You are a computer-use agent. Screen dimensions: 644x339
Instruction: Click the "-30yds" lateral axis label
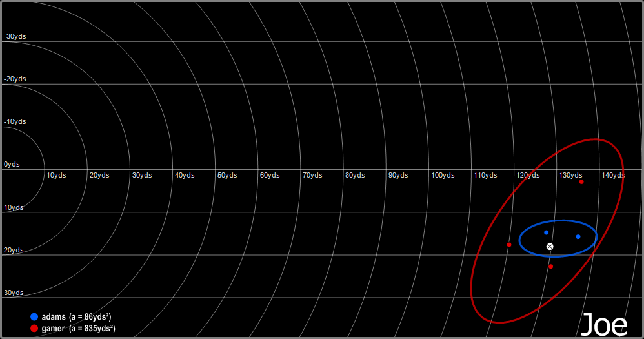coord(15,37)
